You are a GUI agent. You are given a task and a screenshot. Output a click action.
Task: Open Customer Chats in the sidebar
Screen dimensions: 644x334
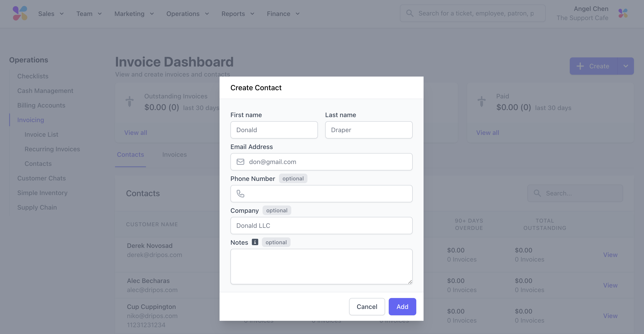click(x=41, y=178)
